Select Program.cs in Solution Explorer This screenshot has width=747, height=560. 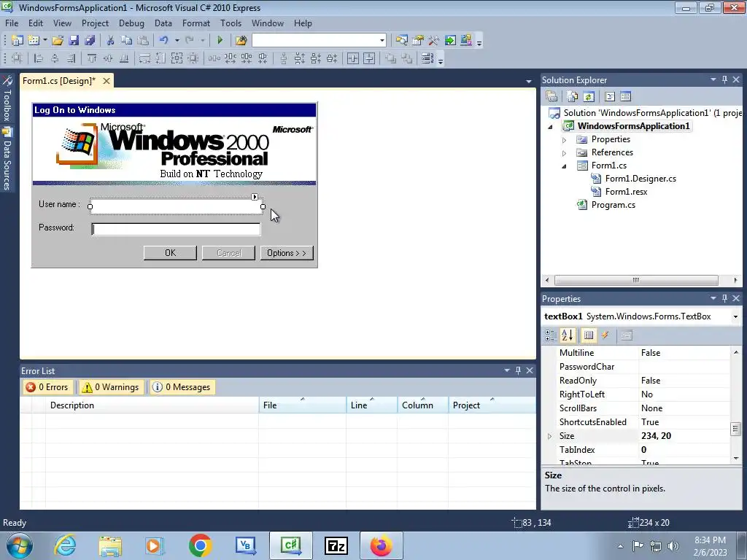(613, 205)
